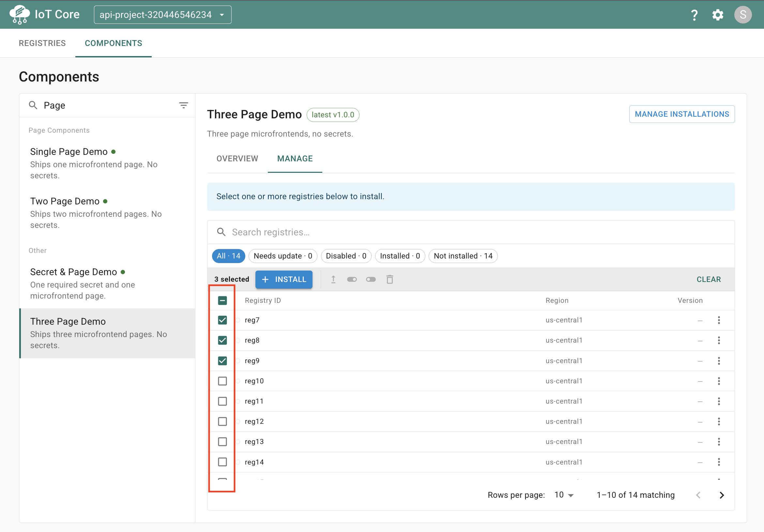Screen dimensions: 764x532
Task: Click the upgrade arrow toolbar icon
Action: coord(333,279)
